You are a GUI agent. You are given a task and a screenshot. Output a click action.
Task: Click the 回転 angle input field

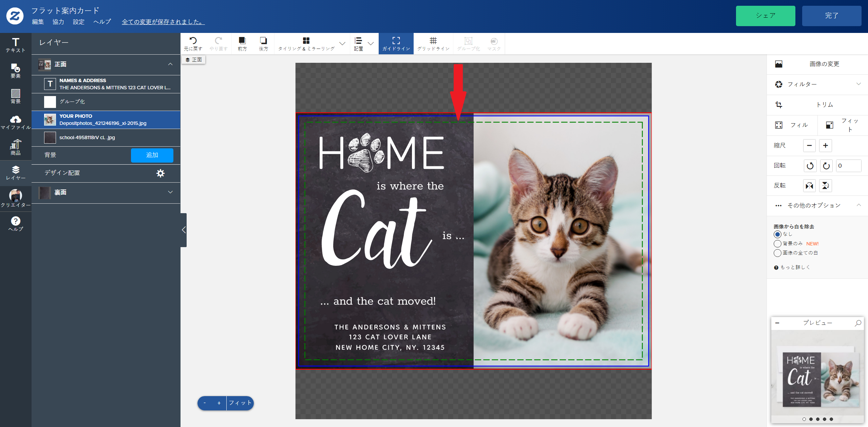pos(848,166)
